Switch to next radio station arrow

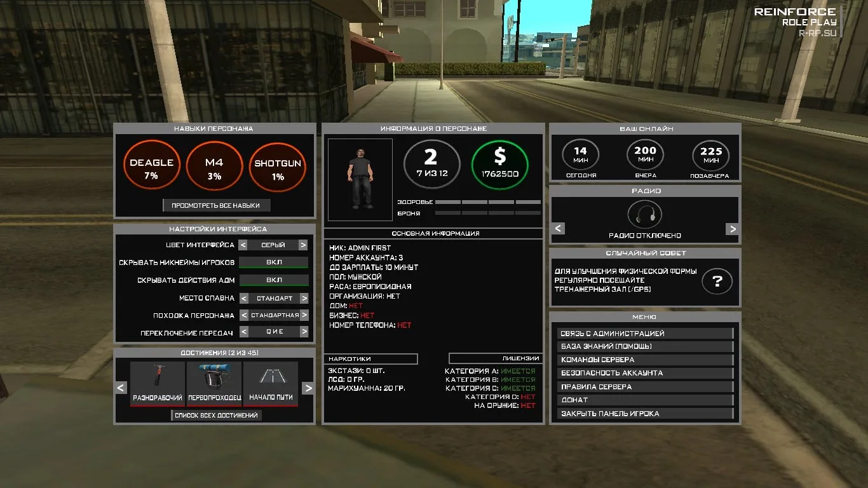733,229
